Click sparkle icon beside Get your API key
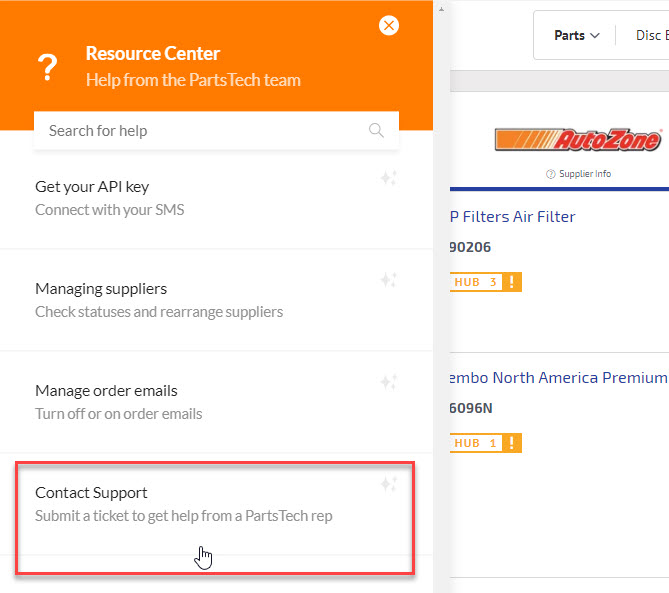This screenshot has width=669, height=593. (389, 178)
